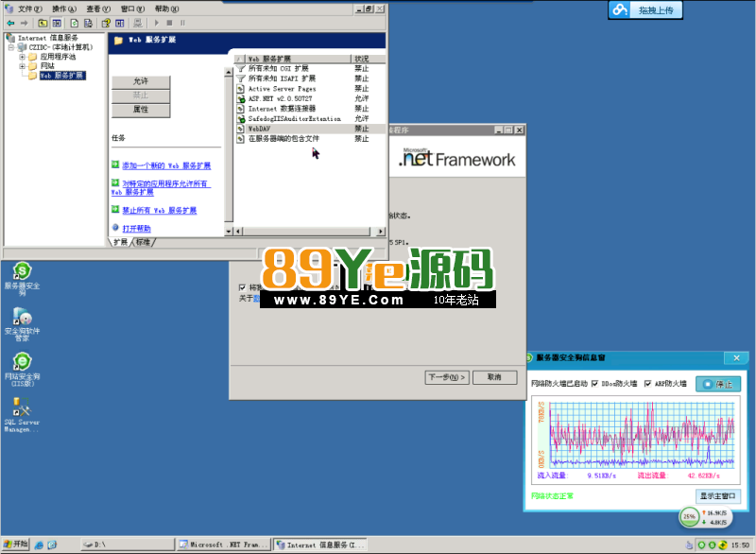This screenshot has height=554, width=756.
Task: Open SQL Server Management desktop shortcut
Action: [x=22, y=415]
